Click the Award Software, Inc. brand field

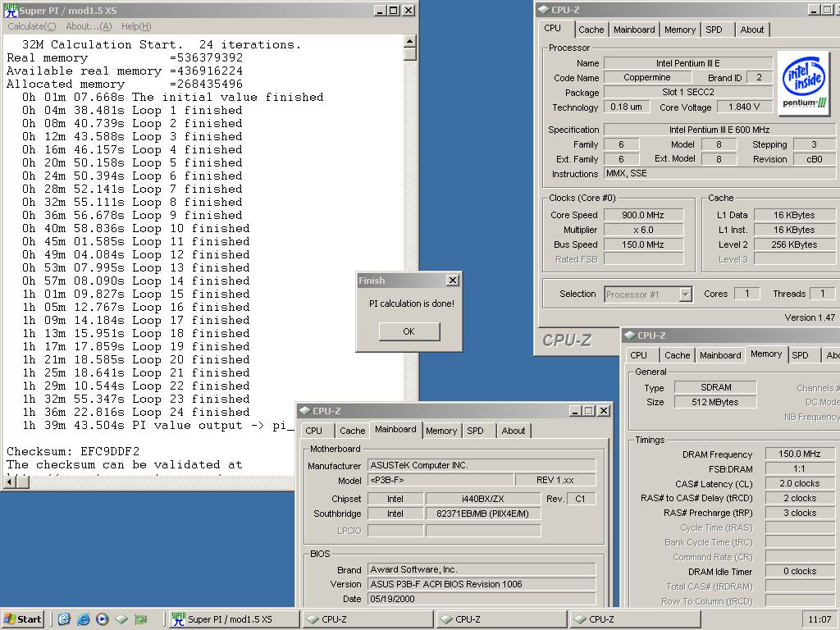tap(482, 569)
